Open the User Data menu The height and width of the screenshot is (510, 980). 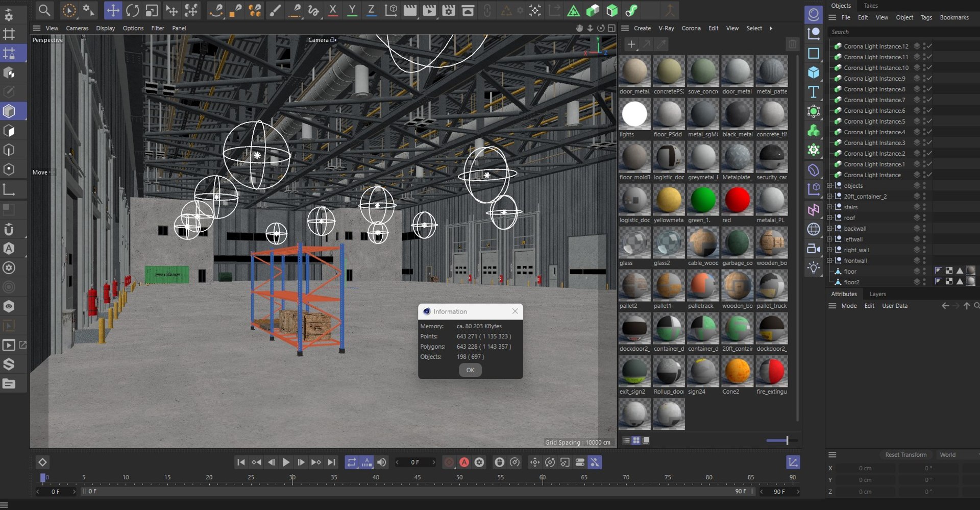pos(895,306)
